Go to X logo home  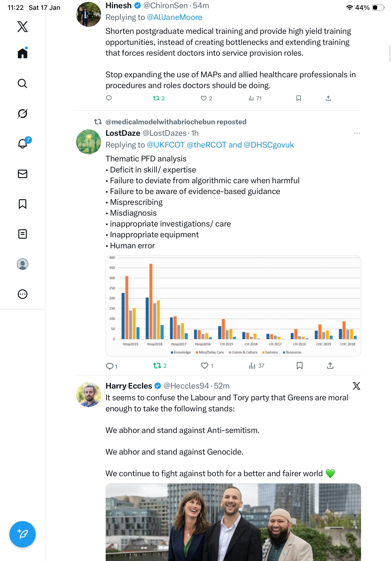pos(23,27)
